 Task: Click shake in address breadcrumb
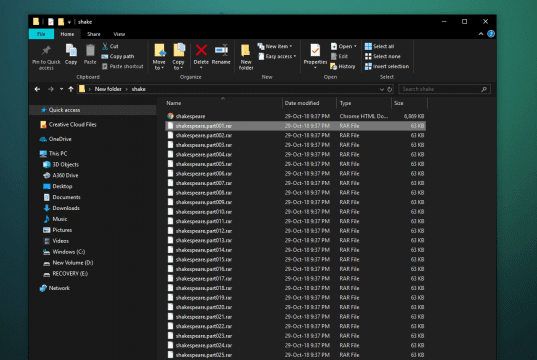tap(139, 89)
